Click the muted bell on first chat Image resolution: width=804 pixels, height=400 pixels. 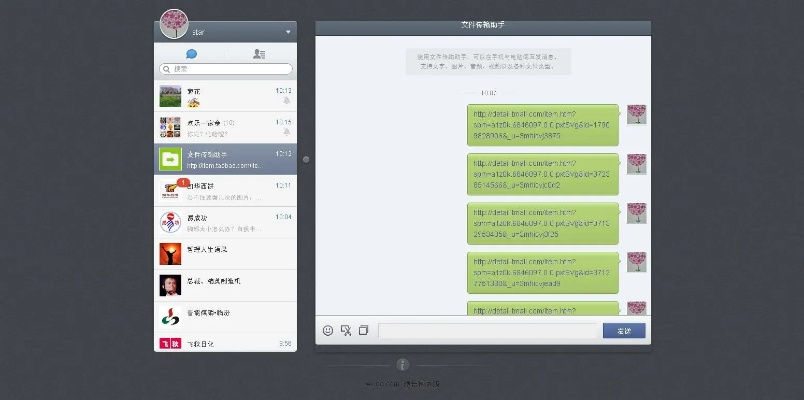[287, 101]
